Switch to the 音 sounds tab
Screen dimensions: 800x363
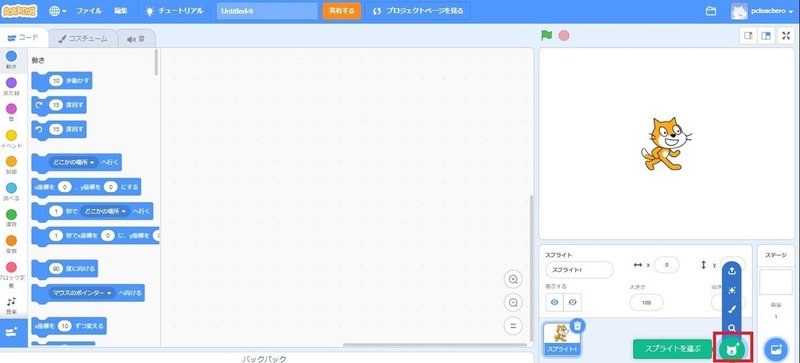point(136,38)
